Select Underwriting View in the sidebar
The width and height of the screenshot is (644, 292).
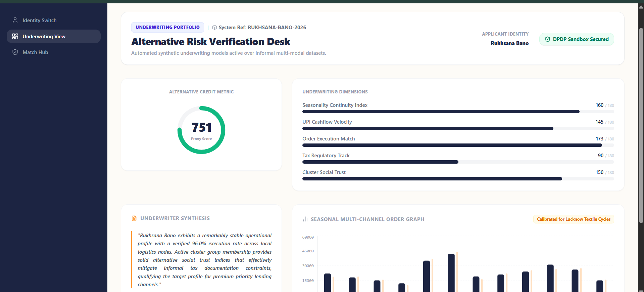click(x=54, y=36)
